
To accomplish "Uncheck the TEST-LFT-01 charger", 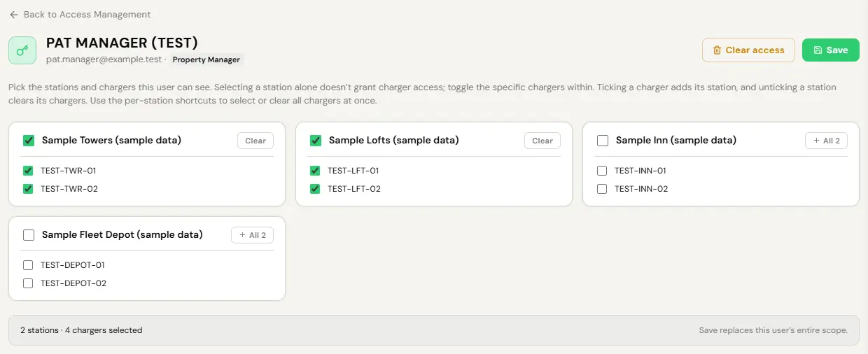I will 315,171.
